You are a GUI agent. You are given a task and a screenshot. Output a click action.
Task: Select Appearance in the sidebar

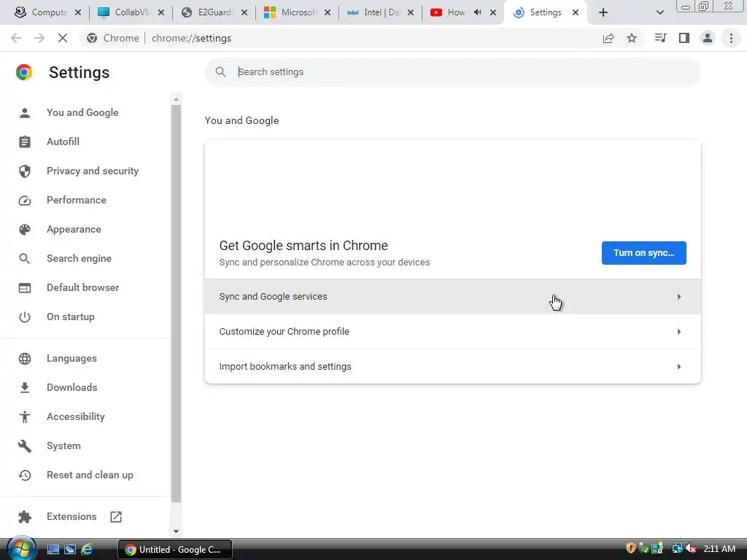(x=74, y=229)
